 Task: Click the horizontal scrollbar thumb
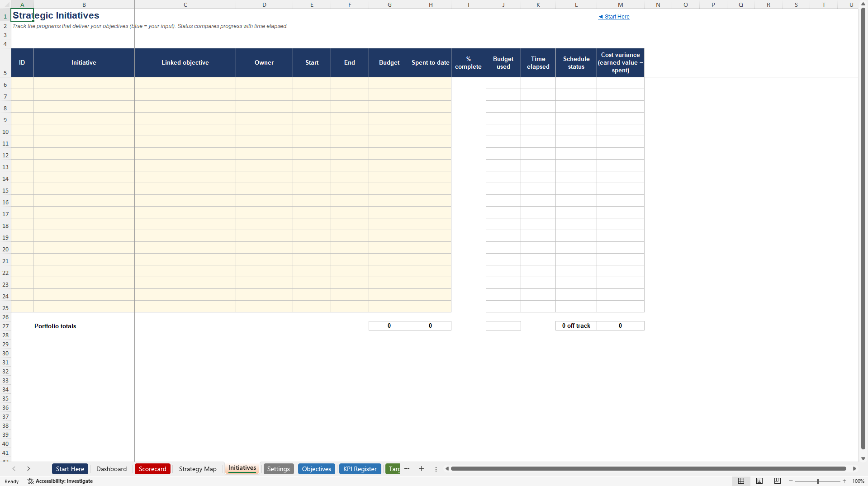[x=648, y=469]
